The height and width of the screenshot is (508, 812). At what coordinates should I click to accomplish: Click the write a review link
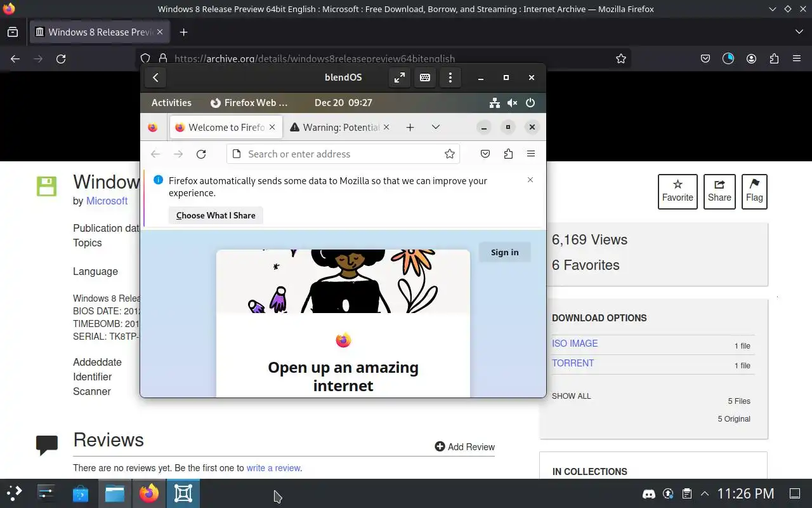click(273, 468)
